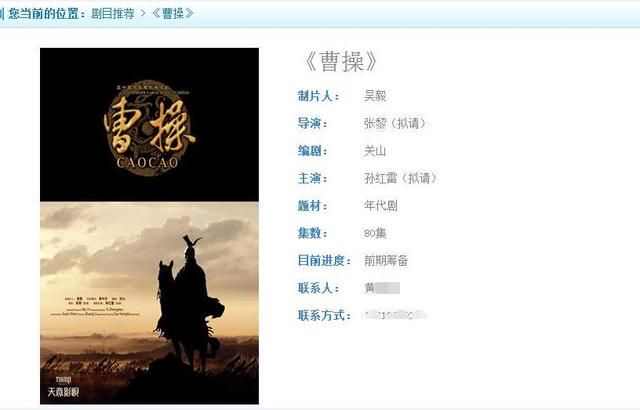Image resolution: width=640 pixels, height=410 pixels.
Task: Select director entry 张黎（拟请）
Action: pos(395,123)
